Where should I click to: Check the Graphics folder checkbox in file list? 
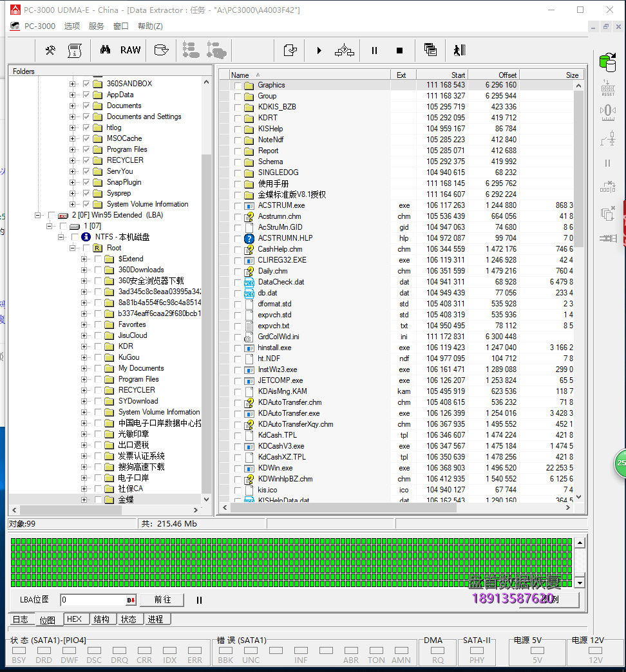click(x=238, y=86)
